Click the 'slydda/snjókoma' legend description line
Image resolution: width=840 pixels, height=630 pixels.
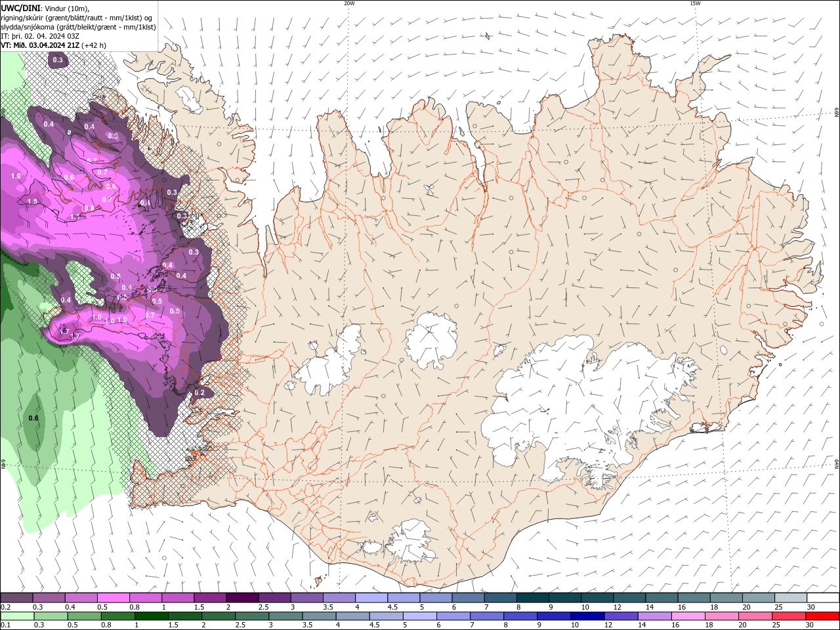tap(78, 27)
